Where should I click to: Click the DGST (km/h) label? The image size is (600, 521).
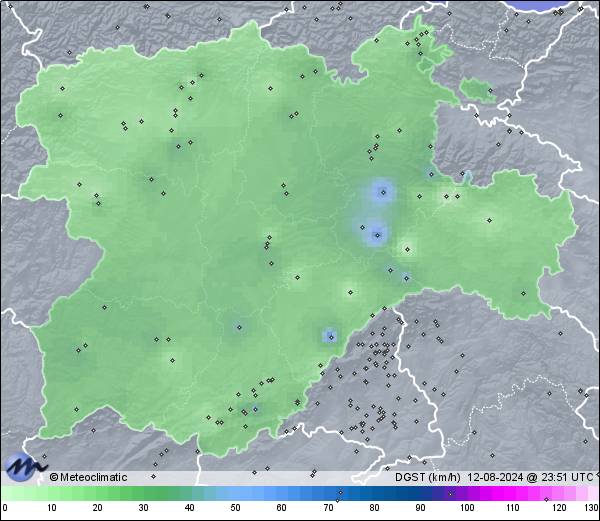tap(428, 477)
